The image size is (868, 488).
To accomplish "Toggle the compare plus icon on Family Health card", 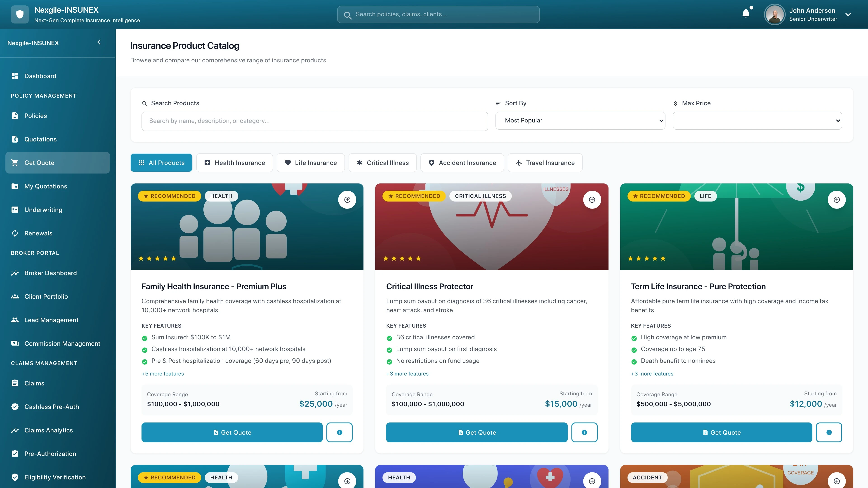I will pyautogui.click(x=347, y=200).
